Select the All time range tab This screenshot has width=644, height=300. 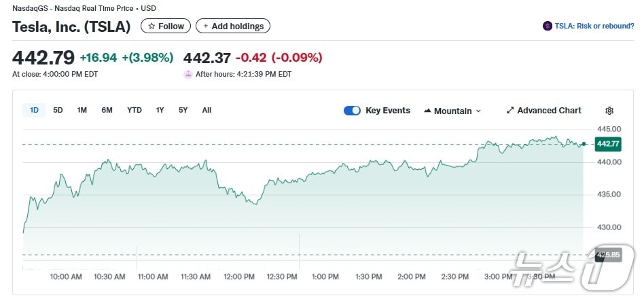coord(207,110)
